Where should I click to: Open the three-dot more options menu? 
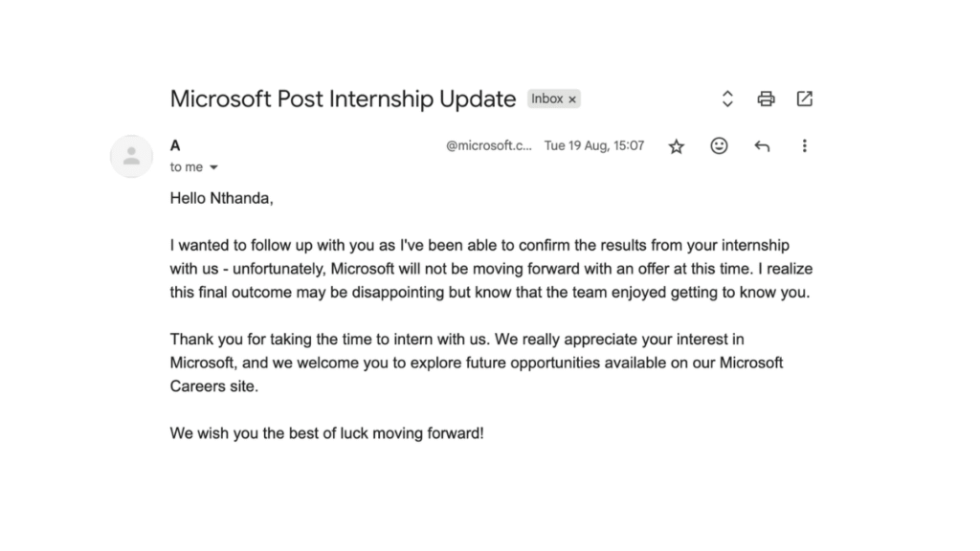pos(804,146)
